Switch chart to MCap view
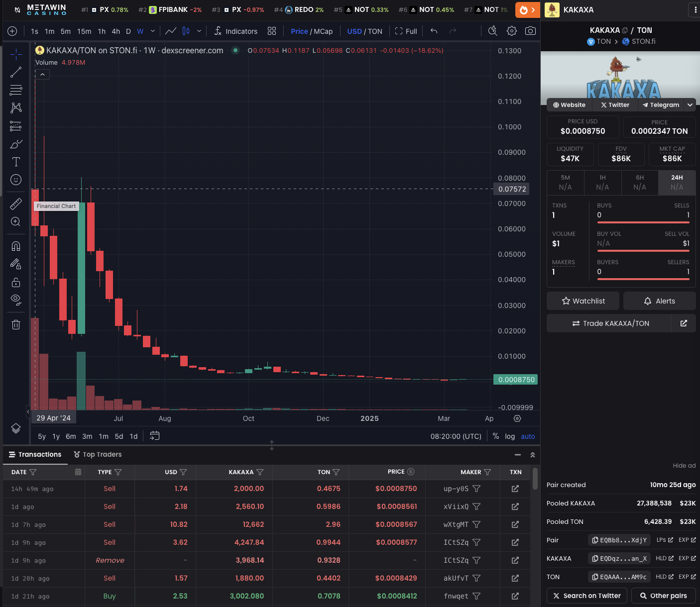Image resolution: width=700 pixels, height=607 pixels. [323, 31]
